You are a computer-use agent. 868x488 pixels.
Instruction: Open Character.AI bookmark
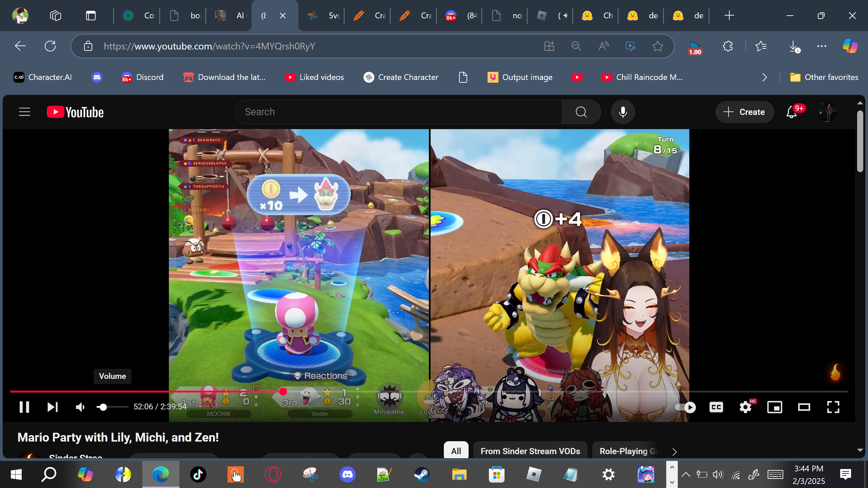(43, 77)
